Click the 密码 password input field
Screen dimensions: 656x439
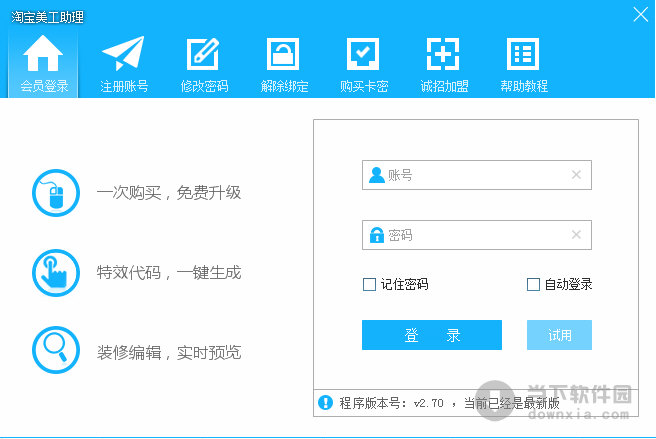pyautogui.click(x=477, y=235)
